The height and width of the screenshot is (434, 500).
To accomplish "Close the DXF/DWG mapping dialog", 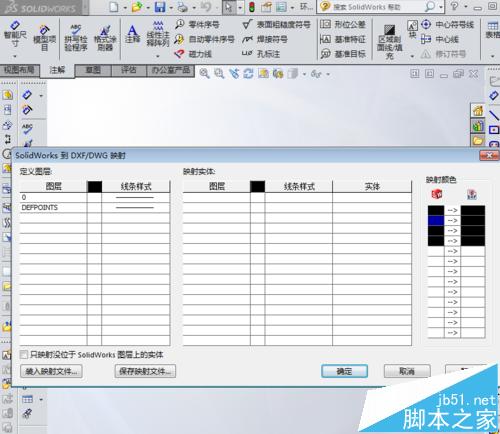I will click(489, 155).
